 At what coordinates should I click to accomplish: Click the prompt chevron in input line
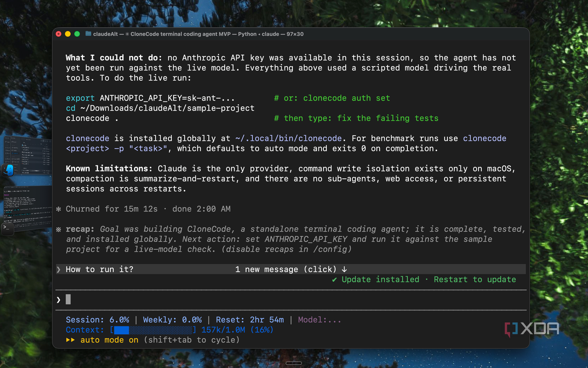58,300
